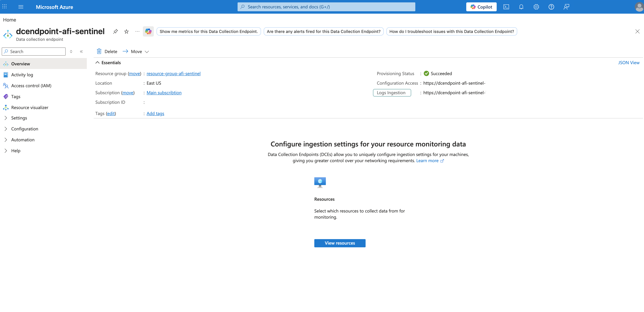The image size is (644, 312).
Task: Click the Logs Ingestion URL value
Action: pos(454,93)
